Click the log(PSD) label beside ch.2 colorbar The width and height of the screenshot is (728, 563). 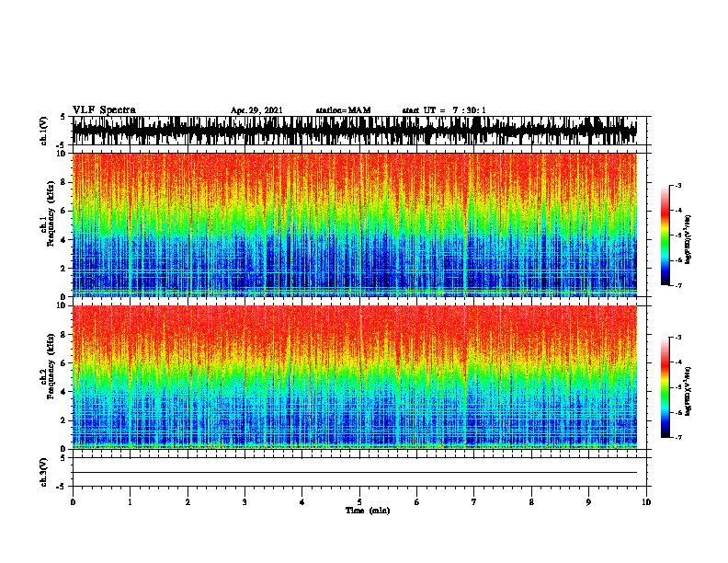pos(688,391)
